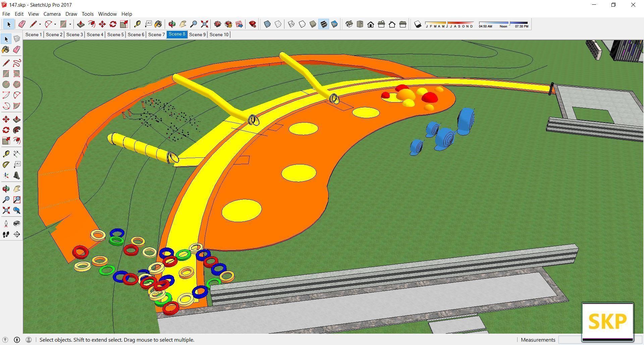Click the geo-location icon in status bar

coord(5,340)
